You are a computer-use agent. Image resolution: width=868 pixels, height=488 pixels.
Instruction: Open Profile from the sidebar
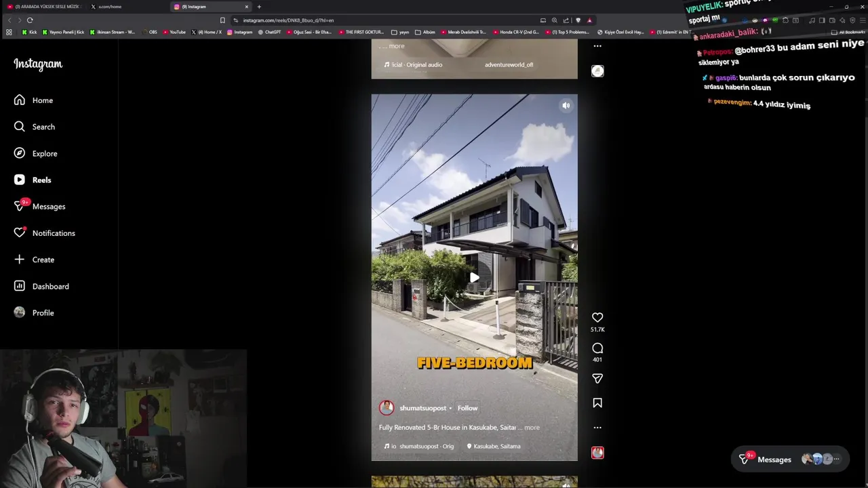tap(34, 312)
